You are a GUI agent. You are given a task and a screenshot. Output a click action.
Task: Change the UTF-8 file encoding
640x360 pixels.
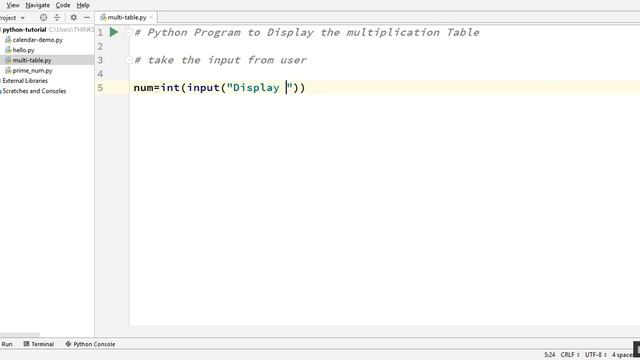pyautogui.click(x=596, y=355)
